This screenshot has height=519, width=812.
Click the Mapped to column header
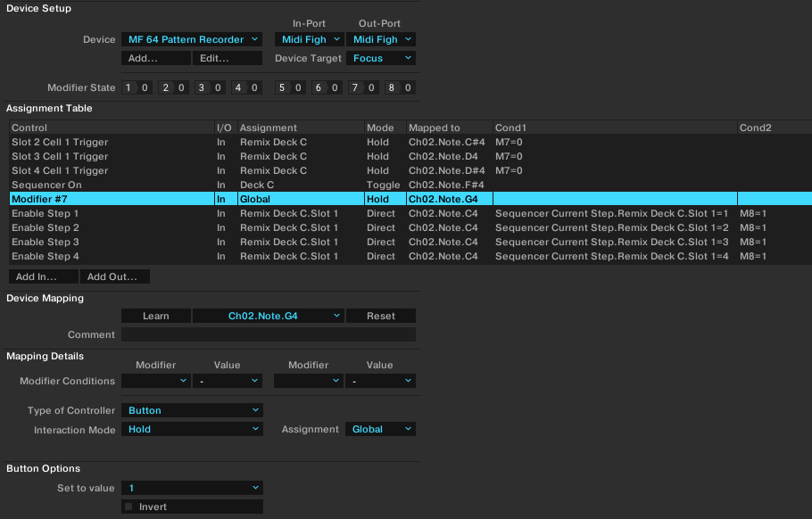click(450, 128)
